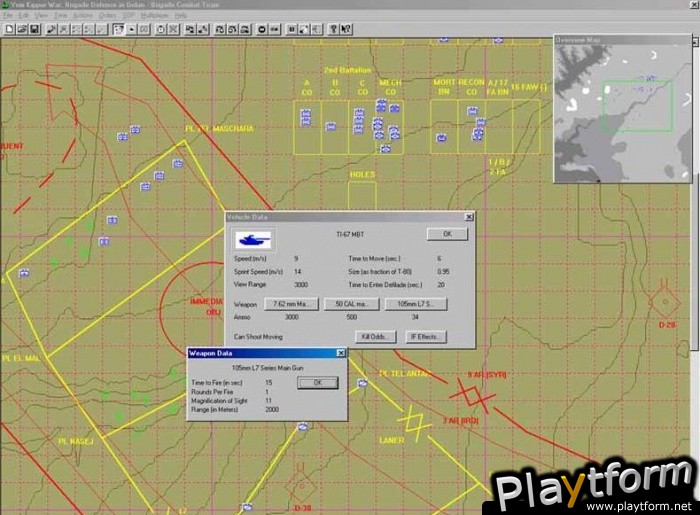Close the Weapon Data dialog
Screen dimensions: 700x515
click(341, 353)
